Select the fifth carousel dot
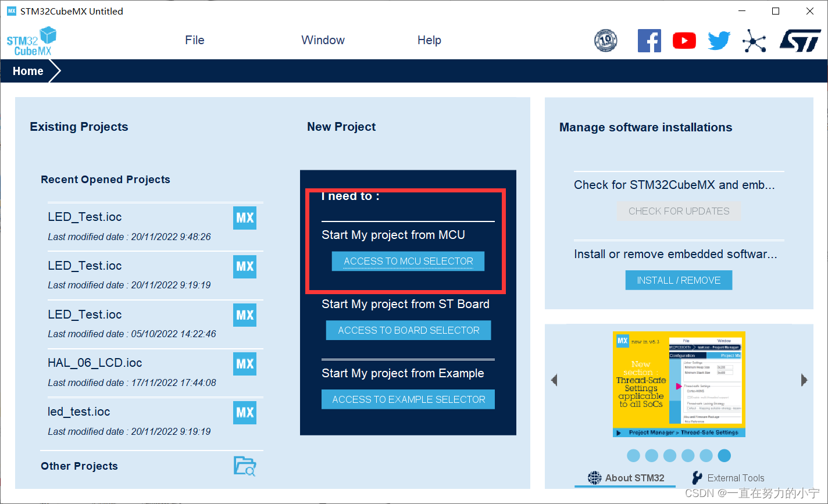The image size is (828, 504). tap(706, 456)
